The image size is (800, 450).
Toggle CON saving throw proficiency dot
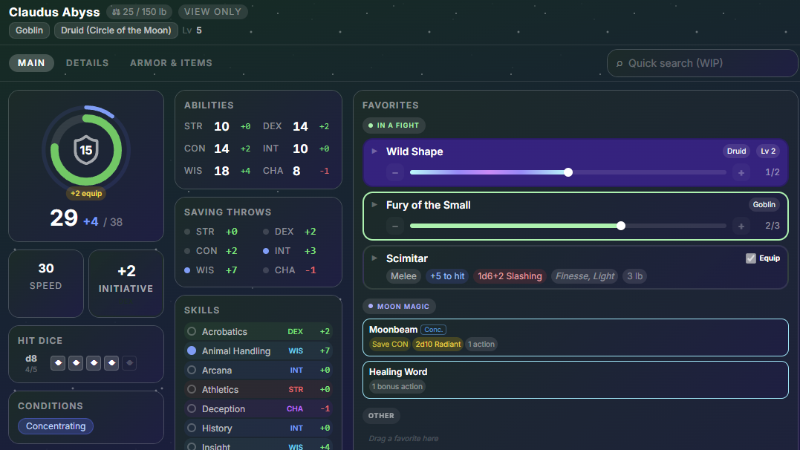pos(187,251)
